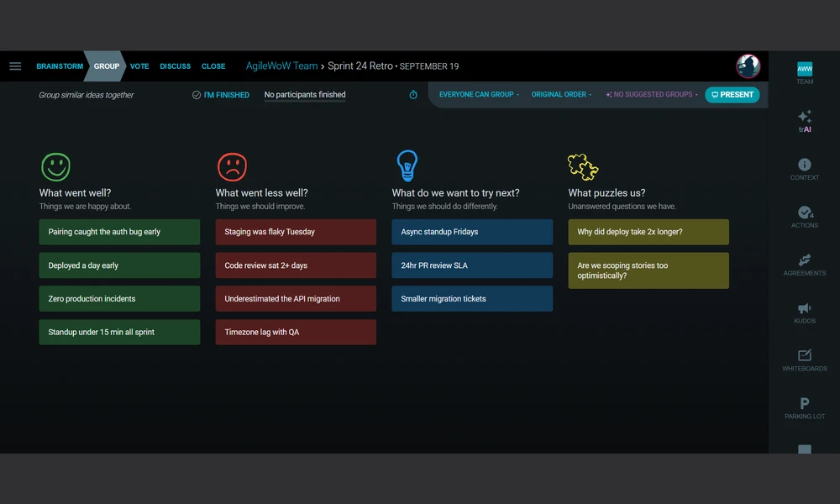Viewport: 840px width, 504px height.
Task: Click the 'What puzzles us?' column title
Action: point(606,193)
